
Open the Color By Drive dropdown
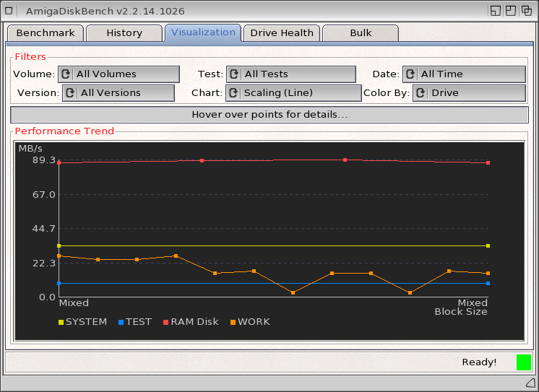pos(468,93)
